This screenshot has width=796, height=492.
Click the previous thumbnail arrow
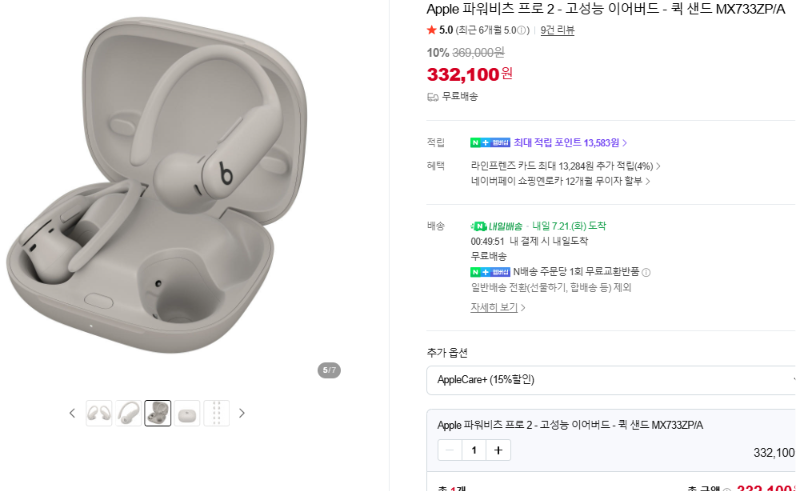(x=72, y=413)
